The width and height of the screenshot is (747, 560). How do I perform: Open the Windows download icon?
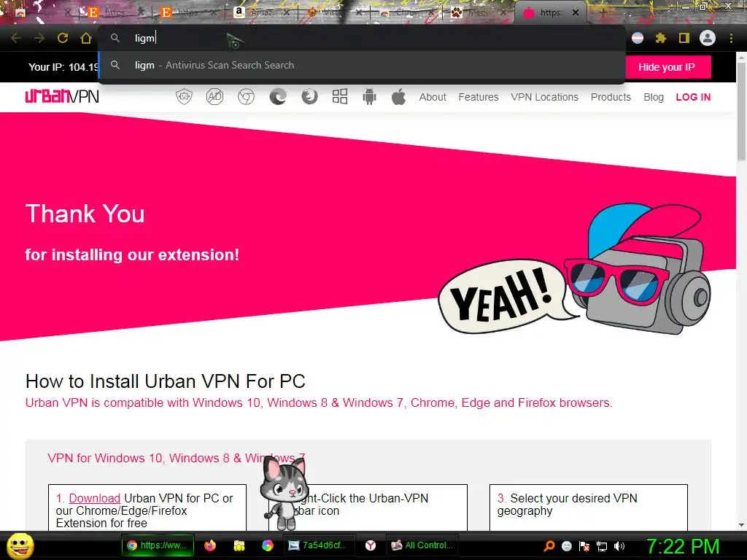coord(340,97)
